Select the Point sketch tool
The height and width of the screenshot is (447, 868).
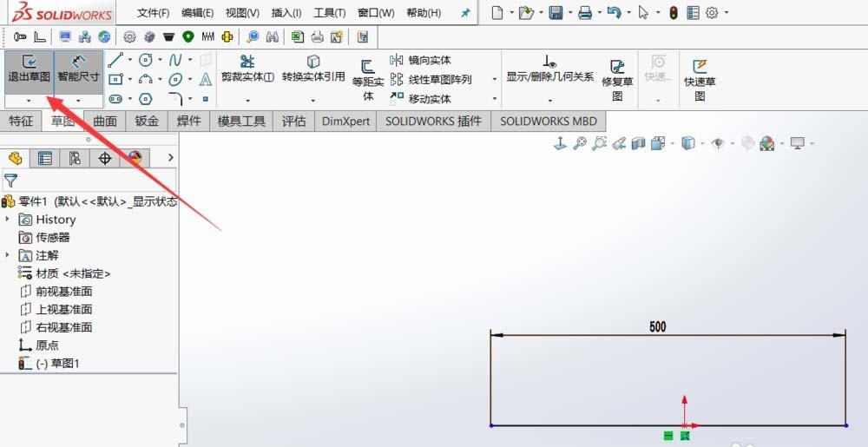(206, 99)
